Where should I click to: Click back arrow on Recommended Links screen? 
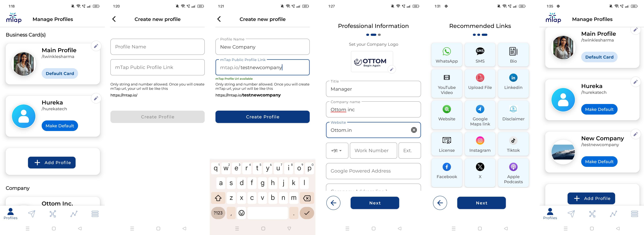pyautogui.click(x=440, y=203)
